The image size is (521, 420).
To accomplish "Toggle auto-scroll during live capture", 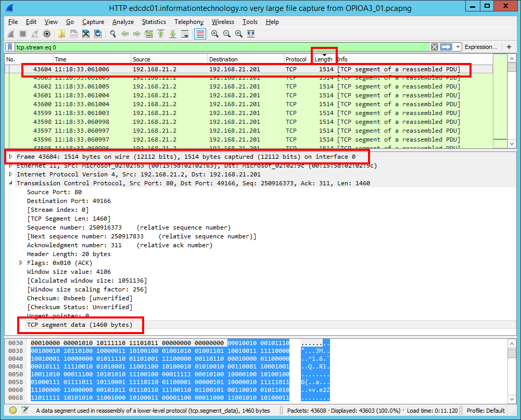I will pos(185,34).
